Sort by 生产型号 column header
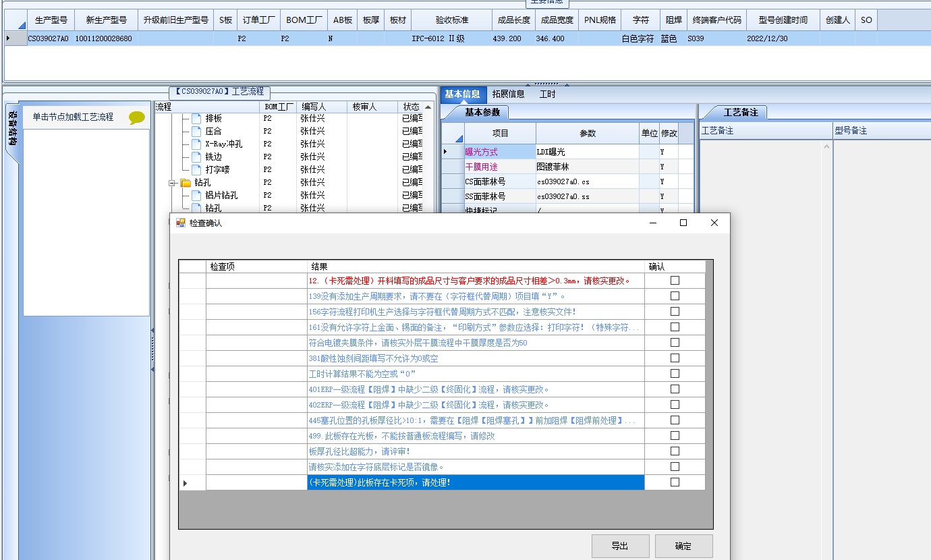Viewport: 931px width, 560px height. pos(51,20)
